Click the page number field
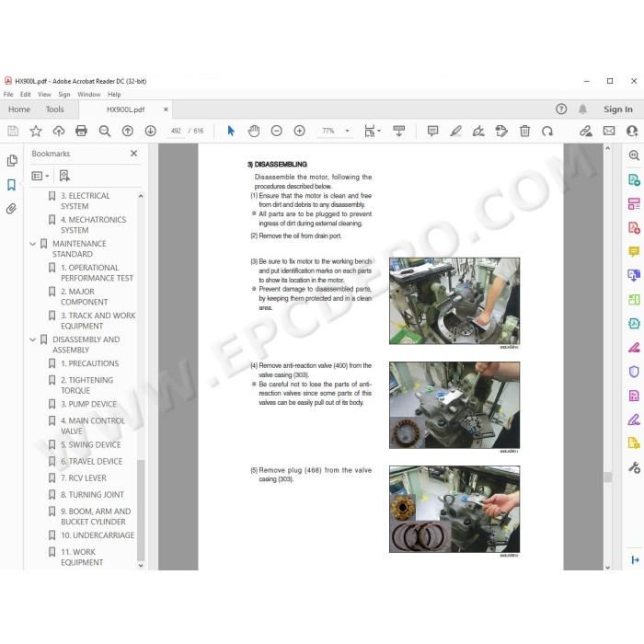644x644 pixels. coord(176,131)
